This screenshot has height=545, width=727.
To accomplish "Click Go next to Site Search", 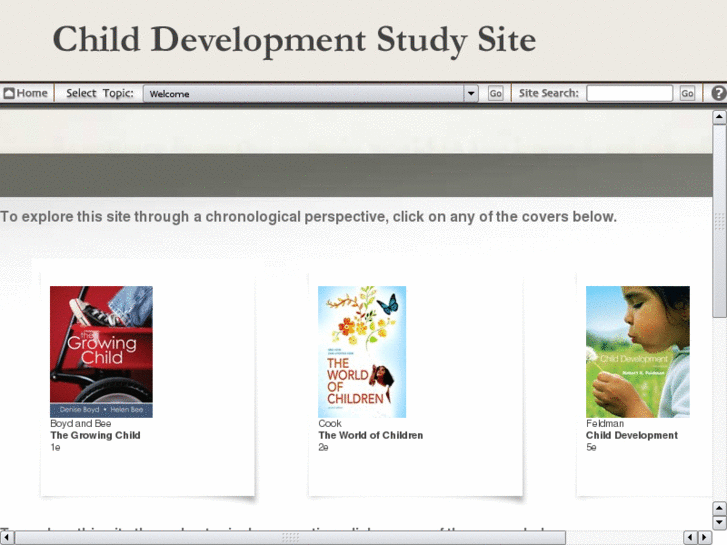I will [x=687, y=93].
